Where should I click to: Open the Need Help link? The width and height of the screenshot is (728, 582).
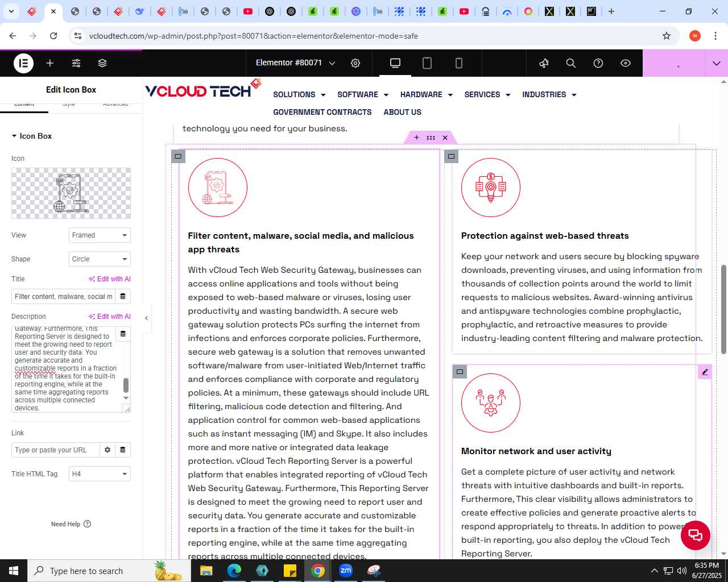click(x=71, y=524)
